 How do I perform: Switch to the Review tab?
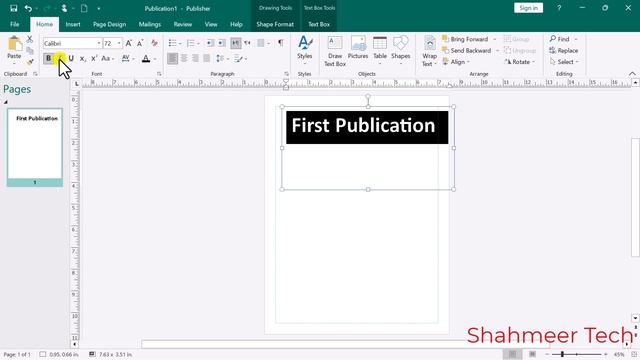(x=183, y=24)
